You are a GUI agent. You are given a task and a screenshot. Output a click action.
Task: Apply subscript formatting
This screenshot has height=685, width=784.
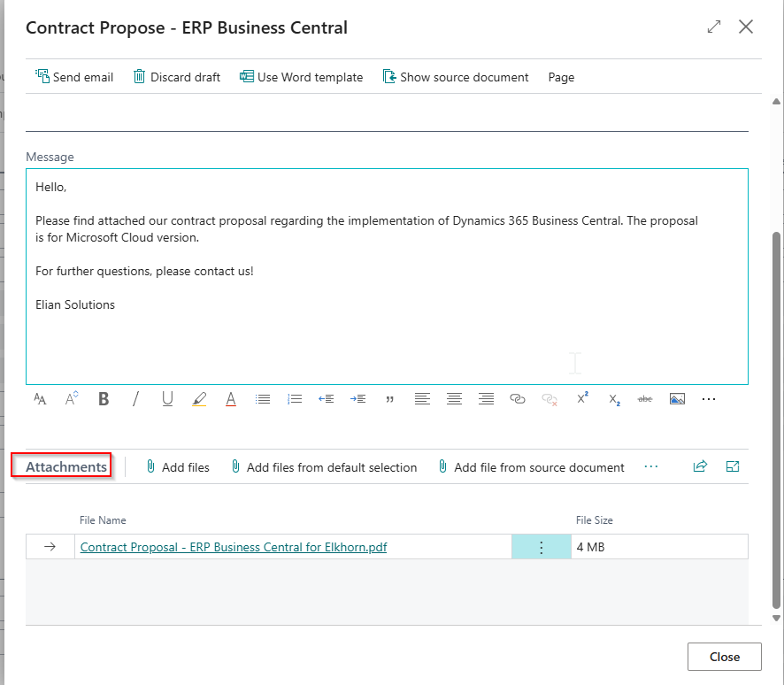click(x=614, y=399)
